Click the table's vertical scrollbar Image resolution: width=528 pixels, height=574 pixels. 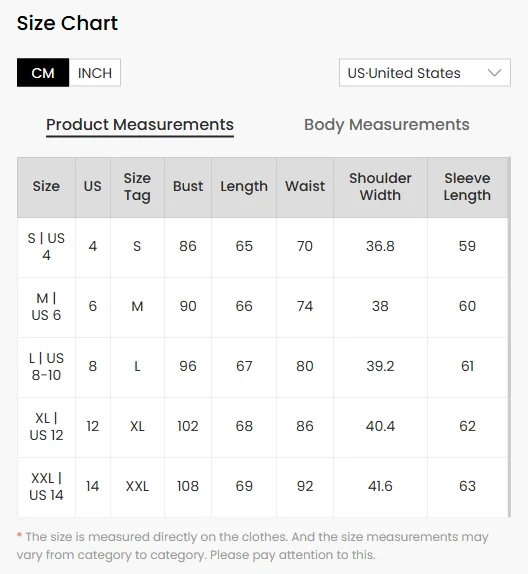(509, 337)
